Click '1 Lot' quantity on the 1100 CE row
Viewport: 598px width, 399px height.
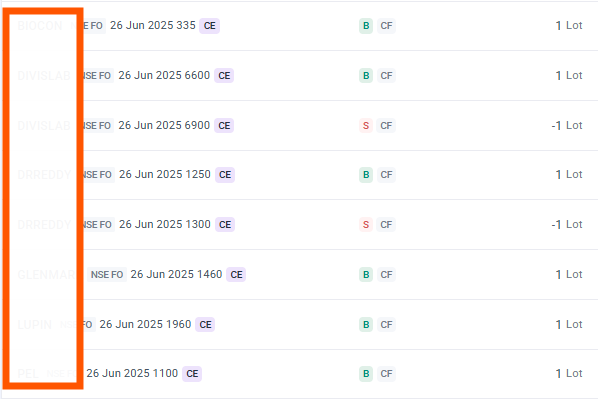tap(569, 373)
